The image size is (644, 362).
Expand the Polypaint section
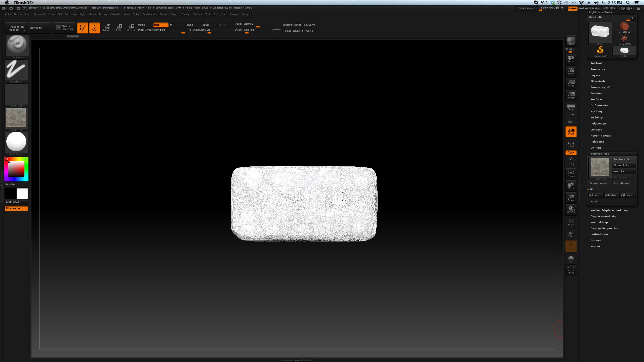pyautogui.click(x=597, y=142)
